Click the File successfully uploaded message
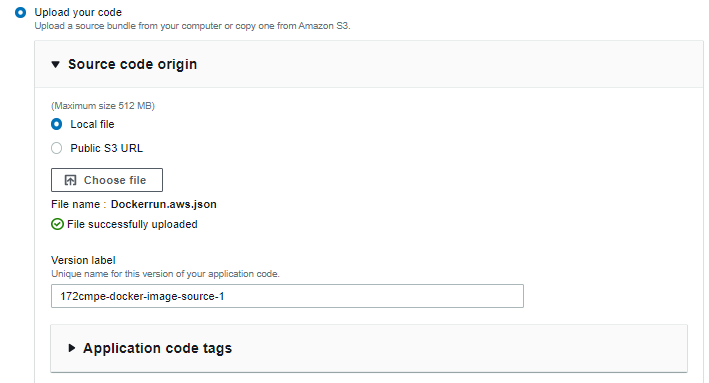 pos(132,224)
